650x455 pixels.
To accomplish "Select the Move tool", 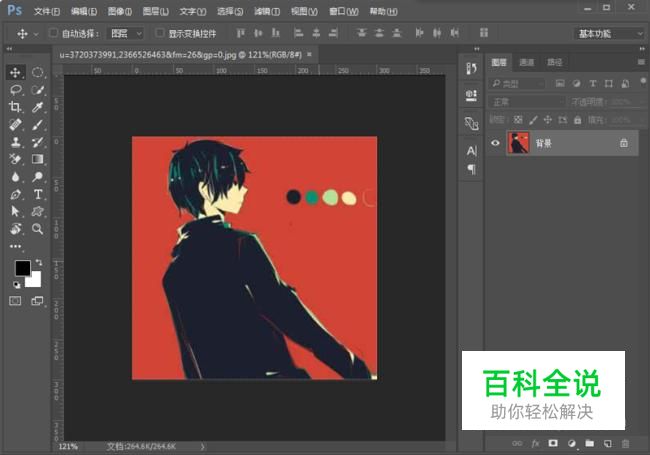I will coord(15,73).
